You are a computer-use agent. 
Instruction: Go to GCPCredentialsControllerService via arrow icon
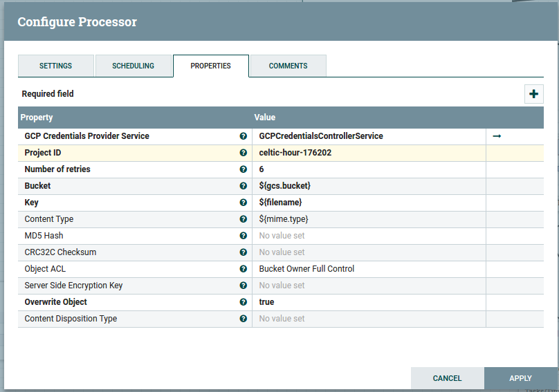click(497, 136)
